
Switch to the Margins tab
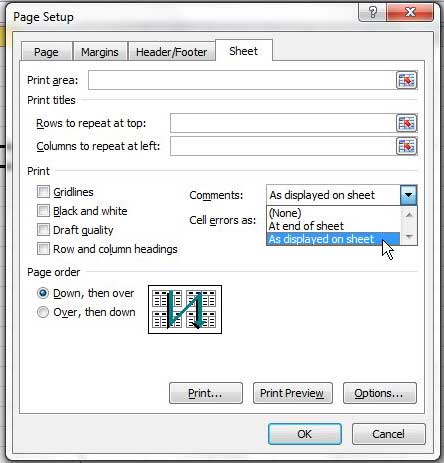[100, 52]
